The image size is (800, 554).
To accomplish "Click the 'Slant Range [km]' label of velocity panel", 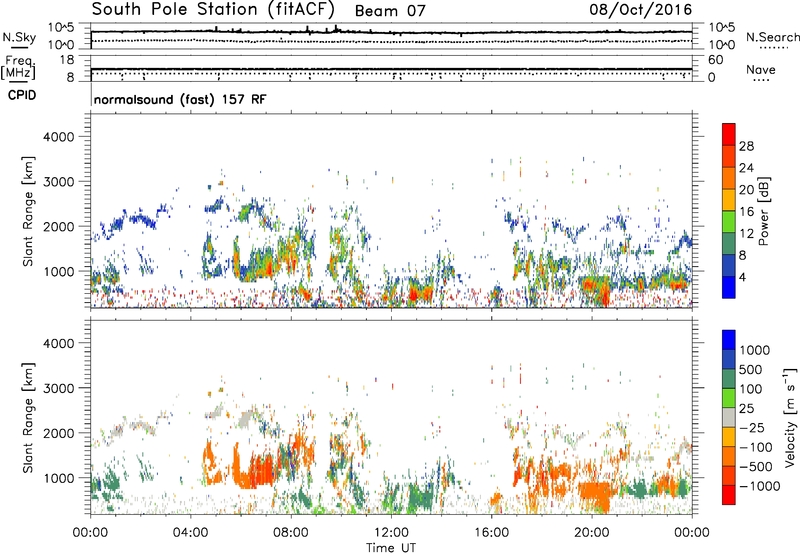I will [28, 418].
